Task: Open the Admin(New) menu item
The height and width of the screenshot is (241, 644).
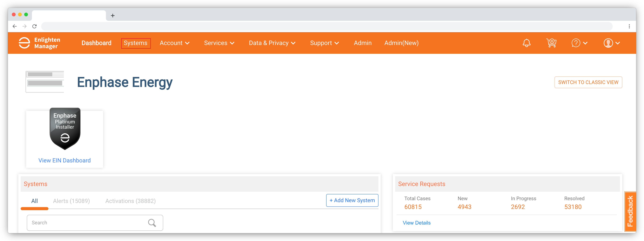Action: [401, 43]
